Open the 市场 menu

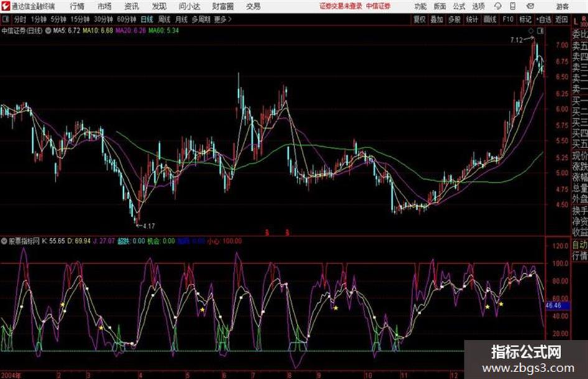105,6
